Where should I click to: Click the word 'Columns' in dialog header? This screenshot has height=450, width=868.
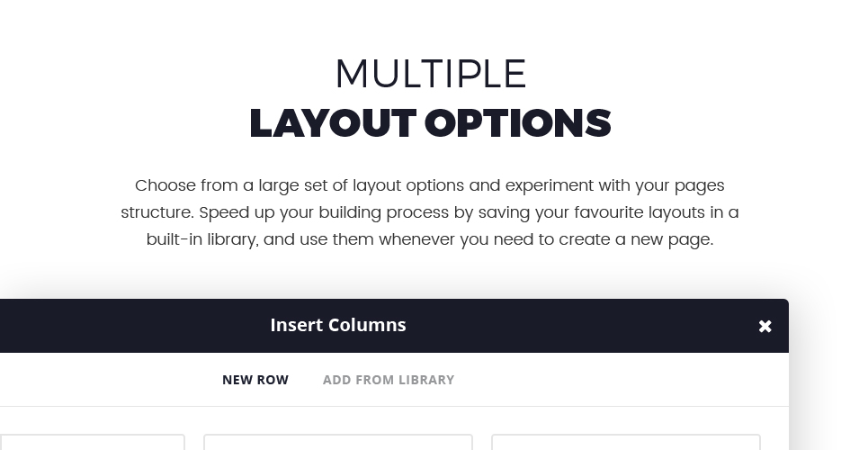point(366,325)
